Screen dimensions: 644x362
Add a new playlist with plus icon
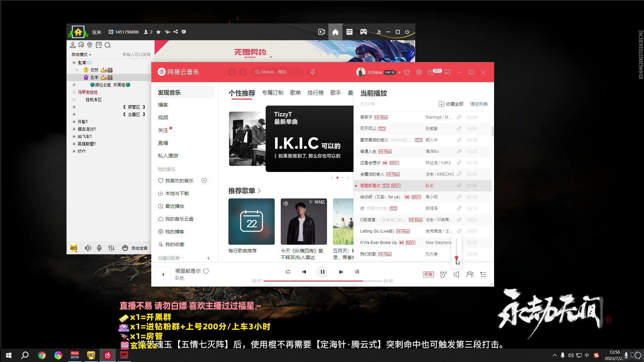(x=208, y=258)
